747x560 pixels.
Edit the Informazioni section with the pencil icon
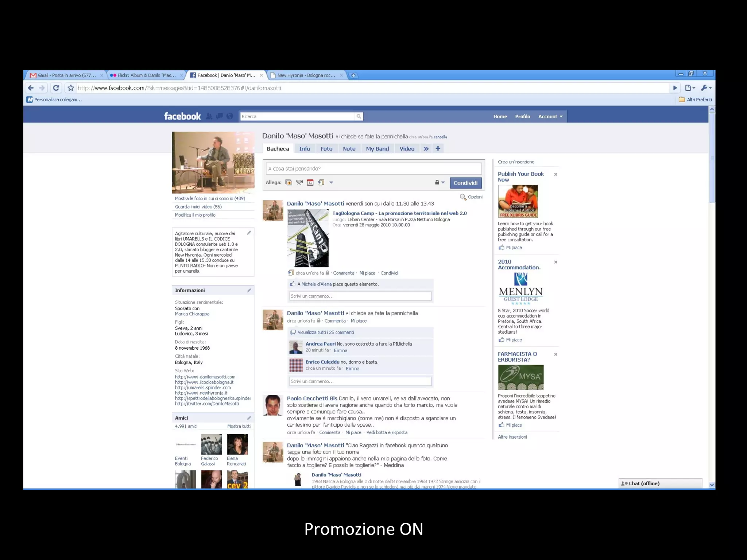pyautogui.click(x=249, y=290)
